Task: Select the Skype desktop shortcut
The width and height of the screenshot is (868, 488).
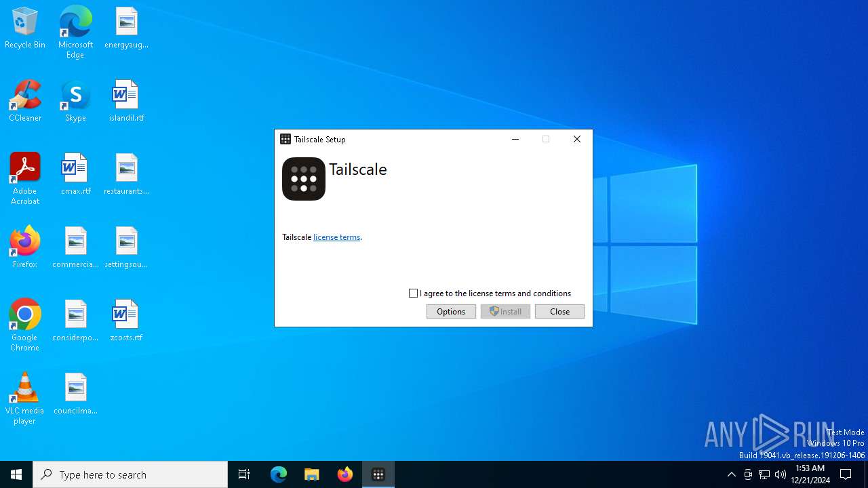Action: pyautogui.click(x=75, y=102)
